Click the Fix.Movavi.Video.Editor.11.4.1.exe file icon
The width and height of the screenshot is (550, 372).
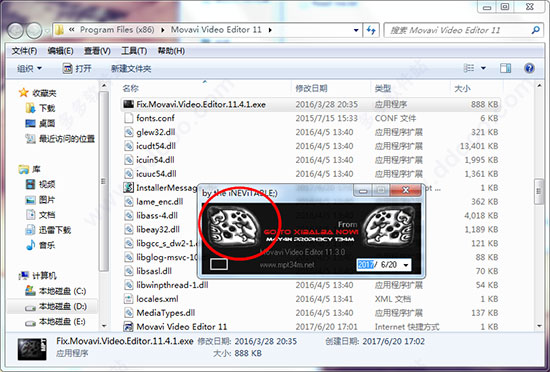pyautogui.click(x=129, y=104)
